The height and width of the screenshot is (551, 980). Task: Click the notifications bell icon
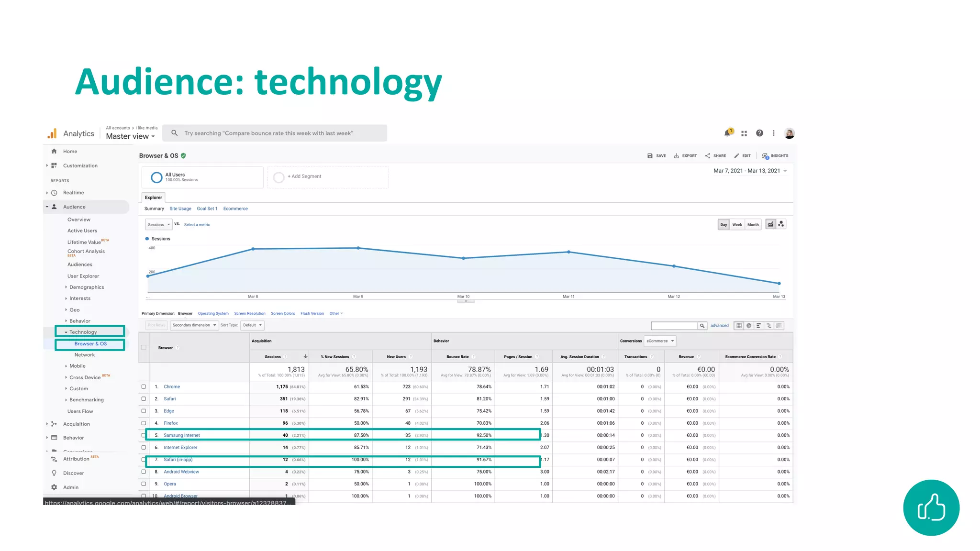(x=727, y=133)
